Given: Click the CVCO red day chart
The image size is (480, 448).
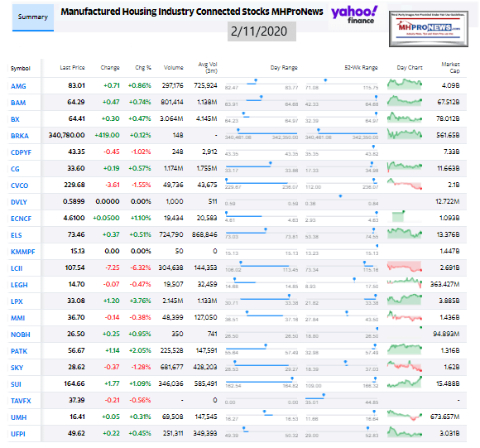Looking at the screenshot, I should (405, 184).
